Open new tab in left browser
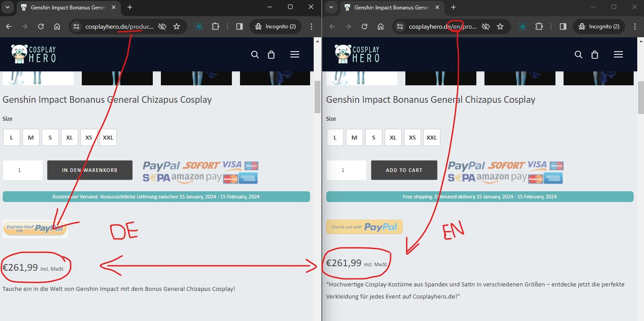644x321 pixels. (x=130, y=7)
